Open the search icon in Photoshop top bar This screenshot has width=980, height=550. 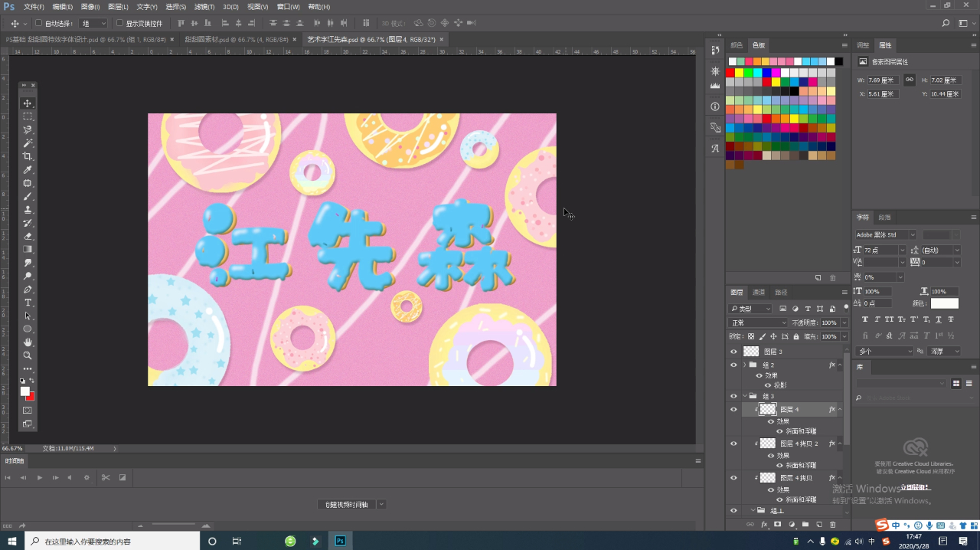pyautogui.click(x=946, y=24)
